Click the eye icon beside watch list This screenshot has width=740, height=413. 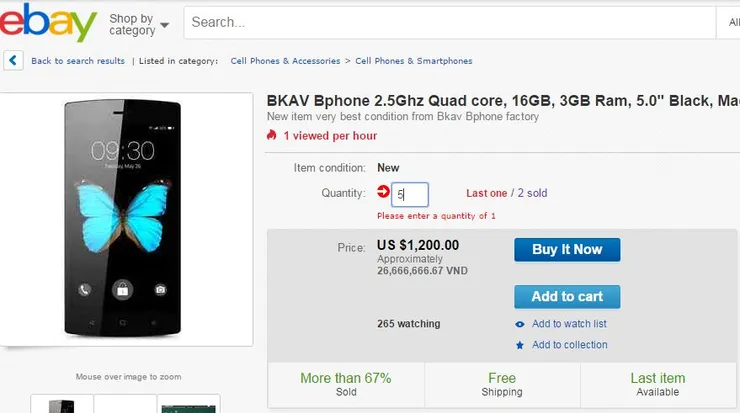click(520, 324)
